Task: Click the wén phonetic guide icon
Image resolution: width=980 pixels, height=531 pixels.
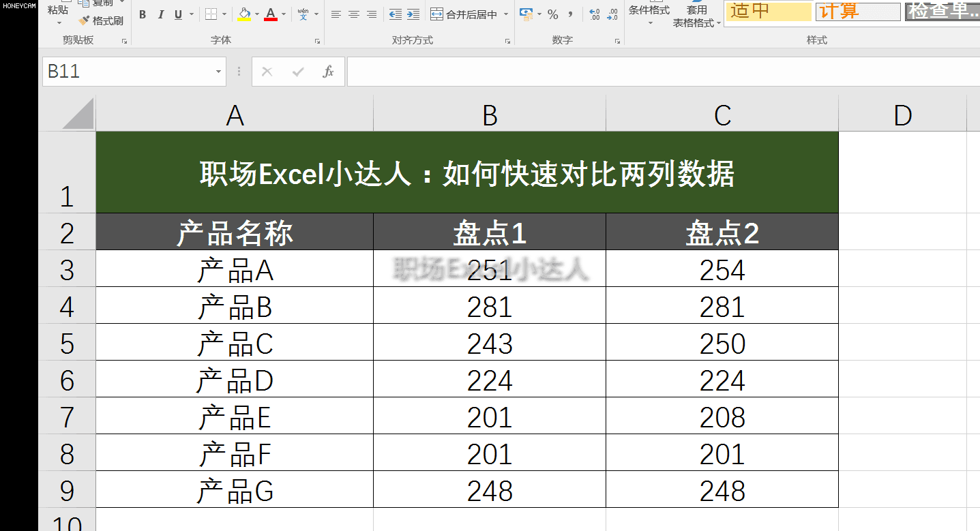Action: click(303, 14)
